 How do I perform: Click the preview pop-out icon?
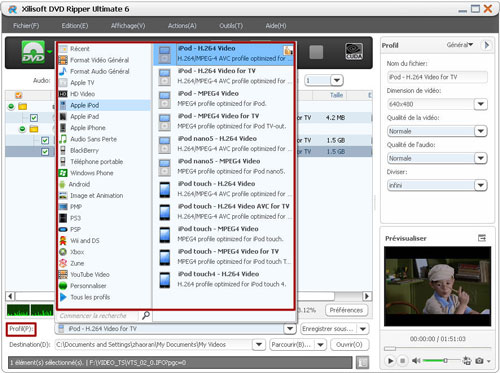click(x=482, y=238)
